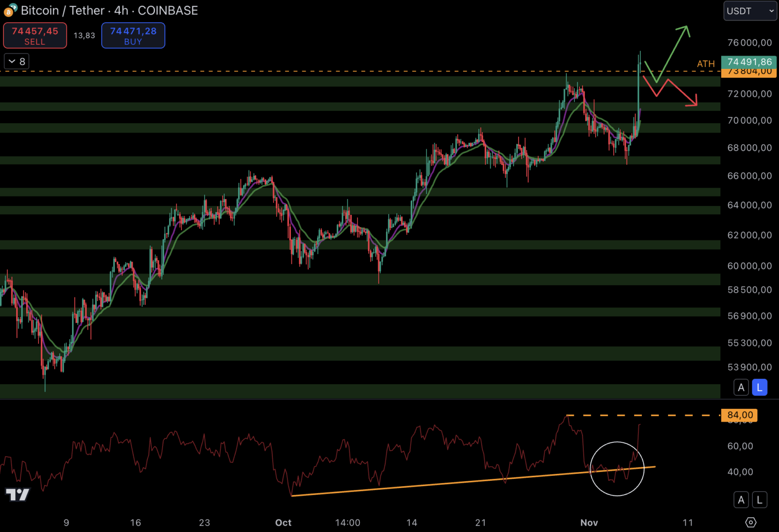Click the TradingView logo watermark
Viewport: 779px width, 532px height.
coord(18,495)
